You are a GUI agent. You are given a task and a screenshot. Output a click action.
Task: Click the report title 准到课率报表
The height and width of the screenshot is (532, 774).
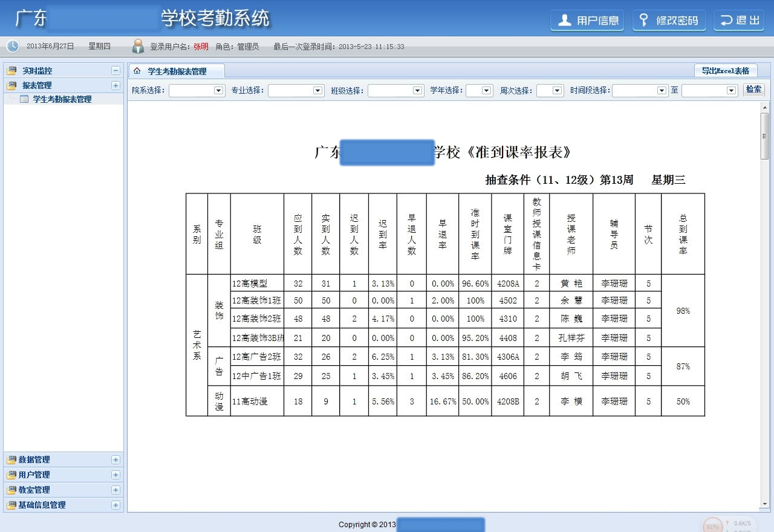519,152
